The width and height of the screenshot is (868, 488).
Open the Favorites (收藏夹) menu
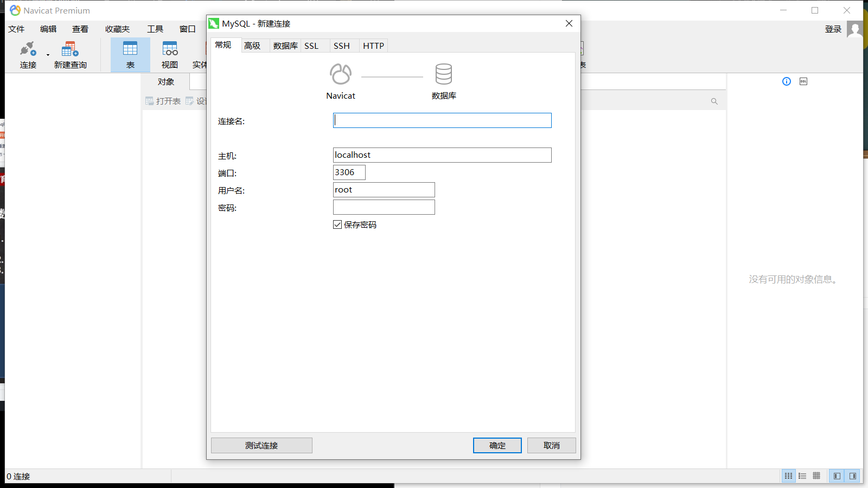tap(118, 29)
